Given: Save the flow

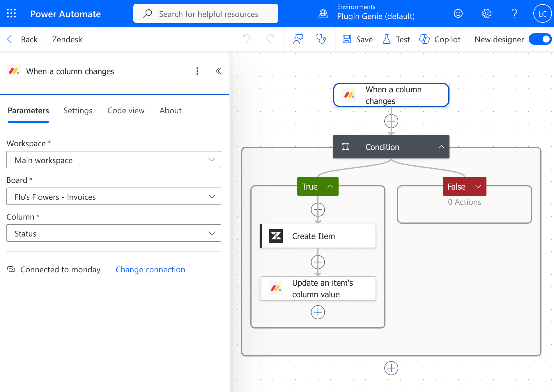Looking at the screenshot, I should click(357, 39).
